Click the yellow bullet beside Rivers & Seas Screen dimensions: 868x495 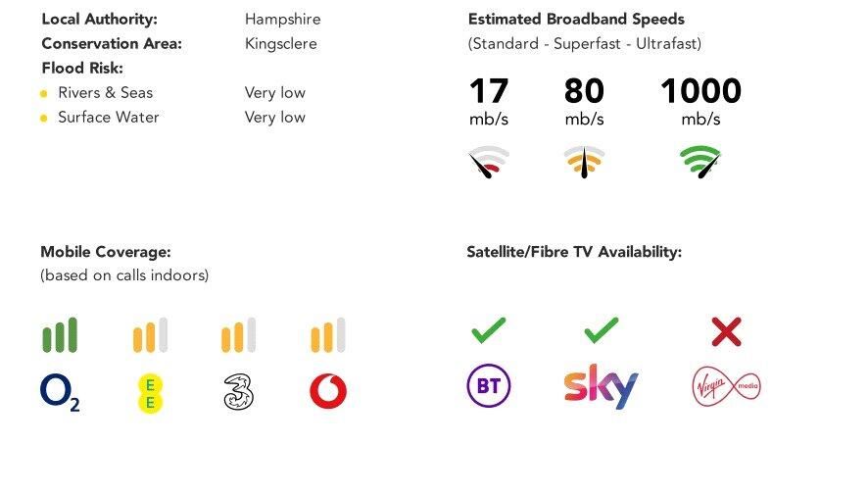(44, 94)
